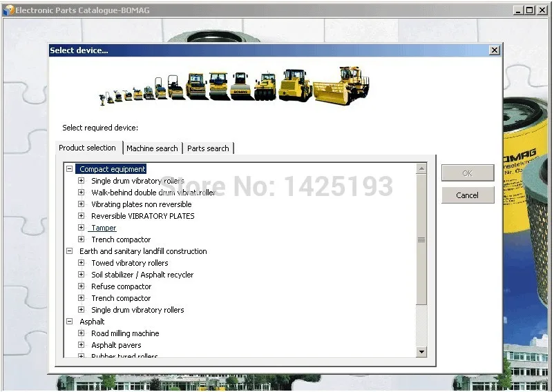This screenshot has width=554, height=392.
Task: Expand Single drum vibratory rollers under Compact equipment
Action: [82, 181]
